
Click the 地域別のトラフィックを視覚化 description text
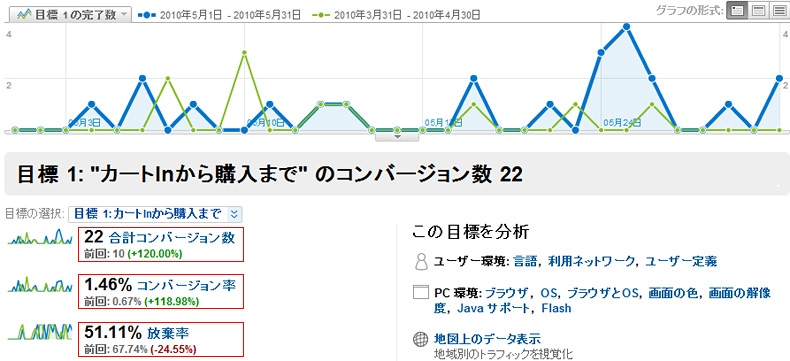tap(503, 354)
